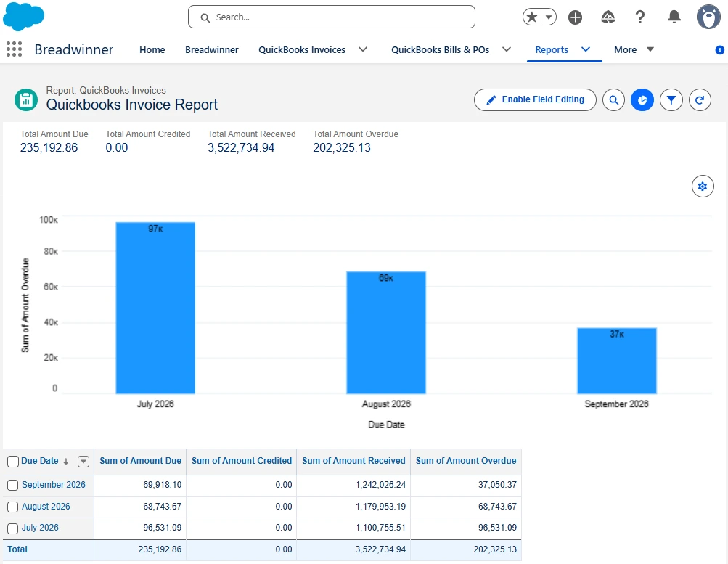Viewport: 728px width, 564px height.
Task: Click the Salesforce cloud logo
Action: 24,17
